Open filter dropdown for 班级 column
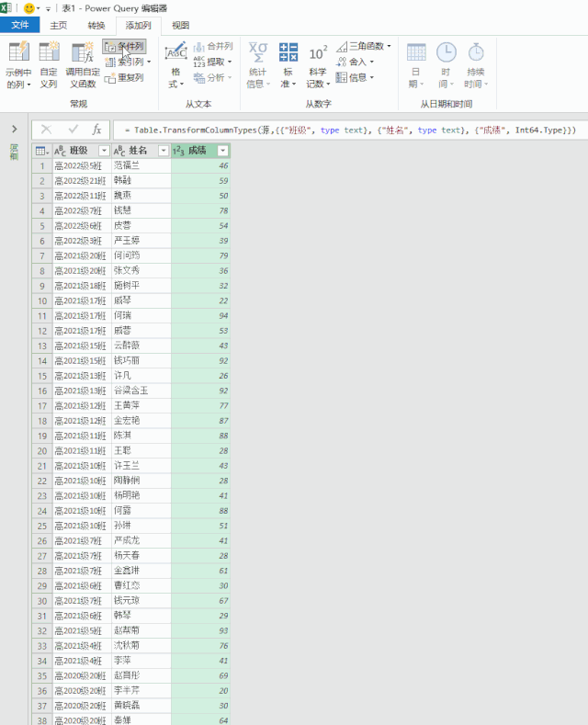The width and height of the screenshot is (588, 725). (104, 151)
